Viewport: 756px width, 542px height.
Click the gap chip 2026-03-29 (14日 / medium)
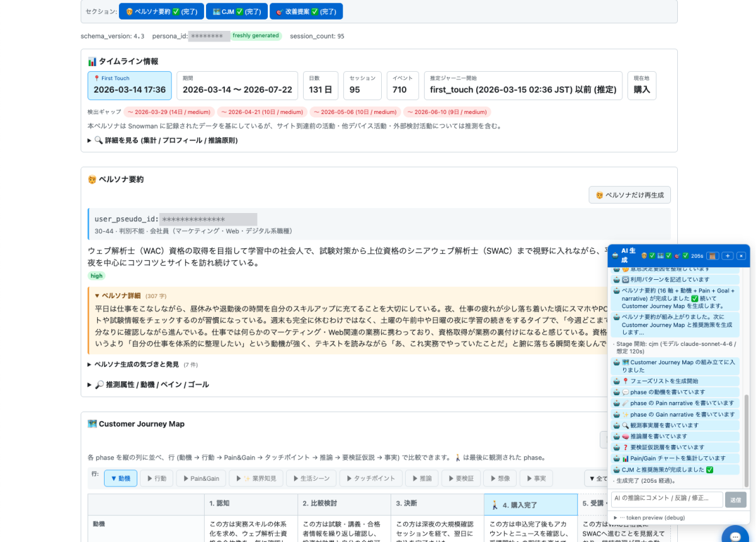click(x=168, y=112)
